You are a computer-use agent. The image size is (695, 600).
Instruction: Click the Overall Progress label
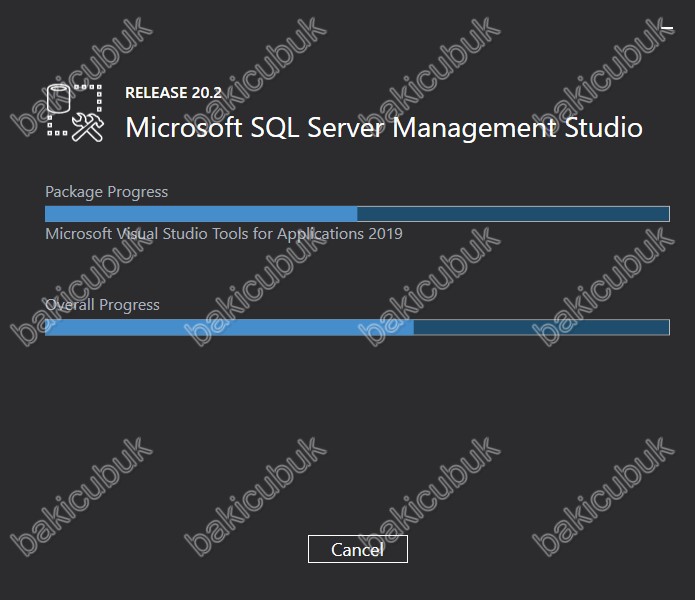(x=102, y=305)
